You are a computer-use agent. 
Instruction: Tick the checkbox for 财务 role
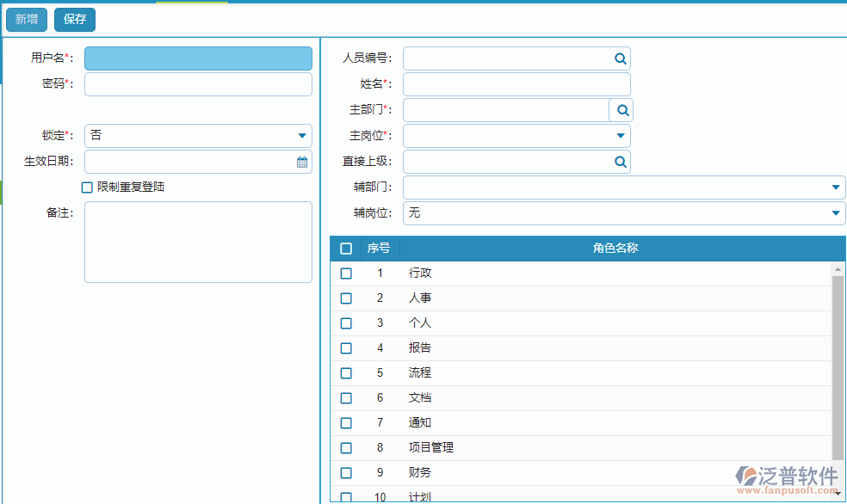tap(346, 472)
